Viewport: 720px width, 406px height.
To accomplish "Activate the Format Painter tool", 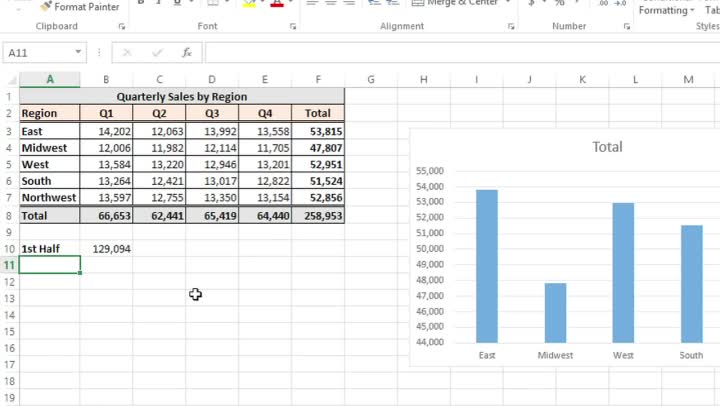I will [80, 7].
